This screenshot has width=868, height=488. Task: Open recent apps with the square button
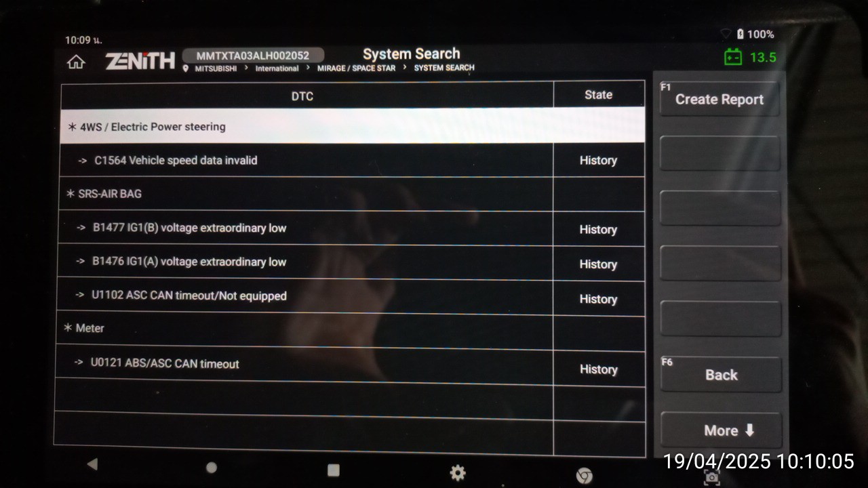coord(333,470)
